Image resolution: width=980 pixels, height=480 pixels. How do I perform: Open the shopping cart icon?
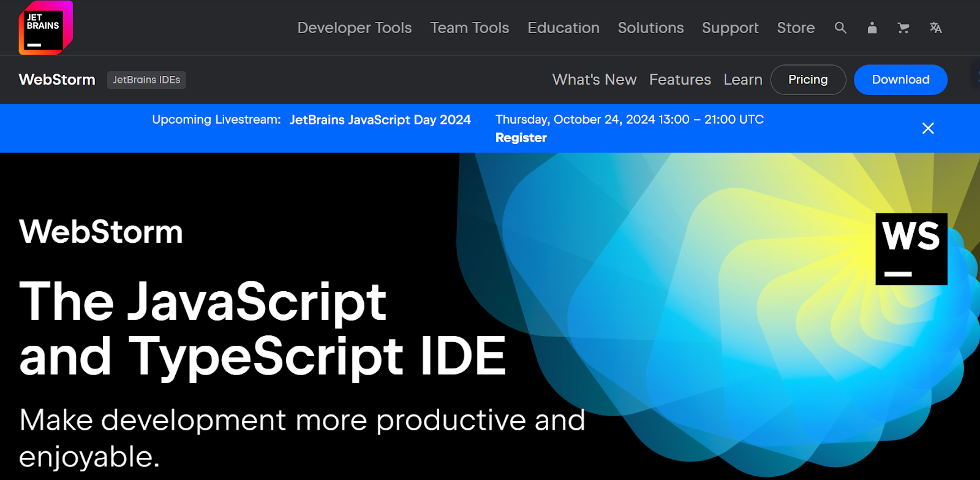coord(903,28)
